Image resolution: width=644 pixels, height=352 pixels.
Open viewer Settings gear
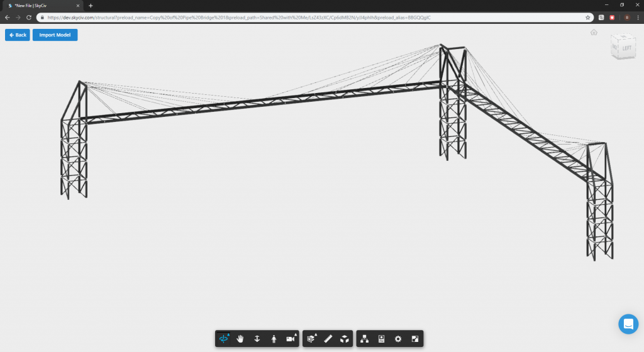[x=398, y=339]
